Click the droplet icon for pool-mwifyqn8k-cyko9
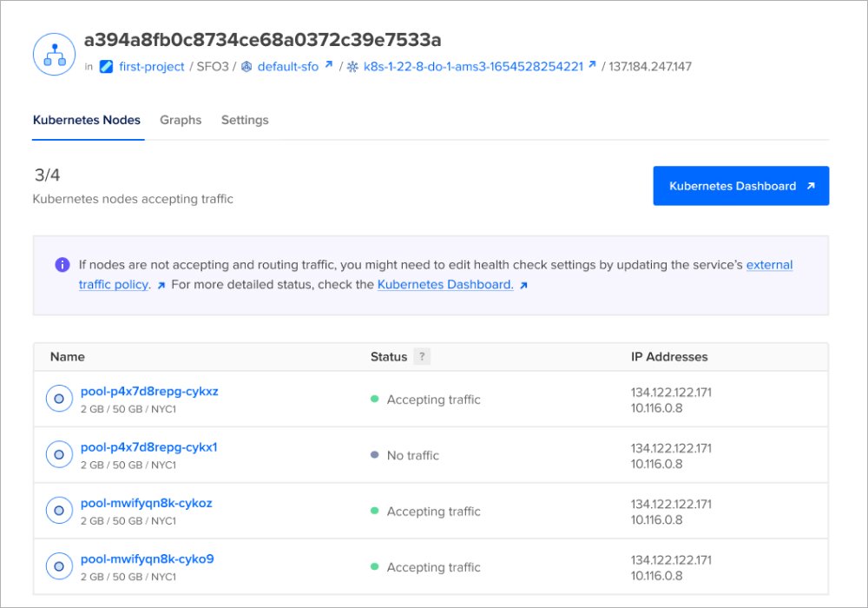The width and height of the screenshot is (868, 608). (x=59, y=566)
